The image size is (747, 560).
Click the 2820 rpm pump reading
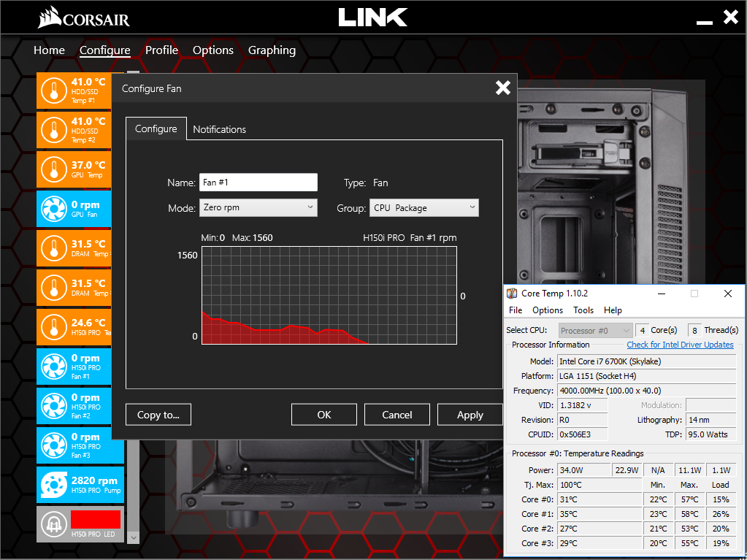point(94,480)
